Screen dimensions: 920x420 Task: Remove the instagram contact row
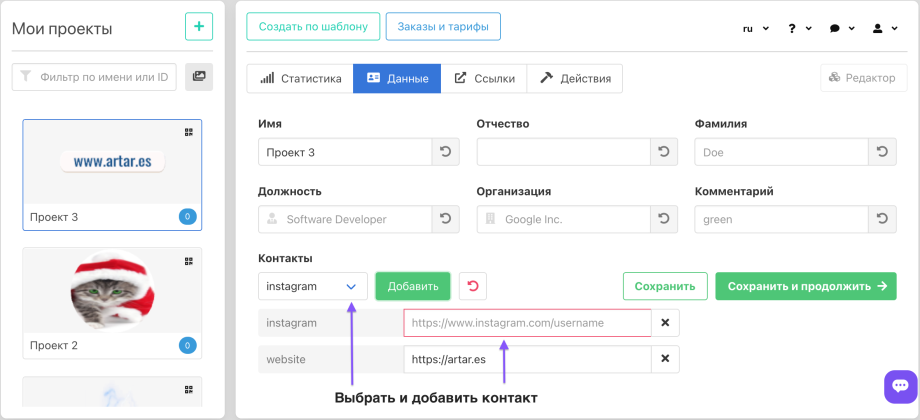[665, 323]
